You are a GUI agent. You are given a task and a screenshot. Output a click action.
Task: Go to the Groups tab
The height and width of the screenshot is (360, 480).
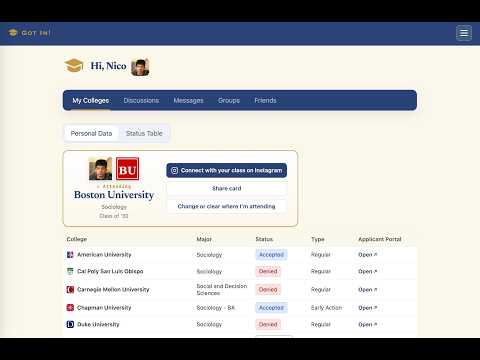tap(229, 100)
